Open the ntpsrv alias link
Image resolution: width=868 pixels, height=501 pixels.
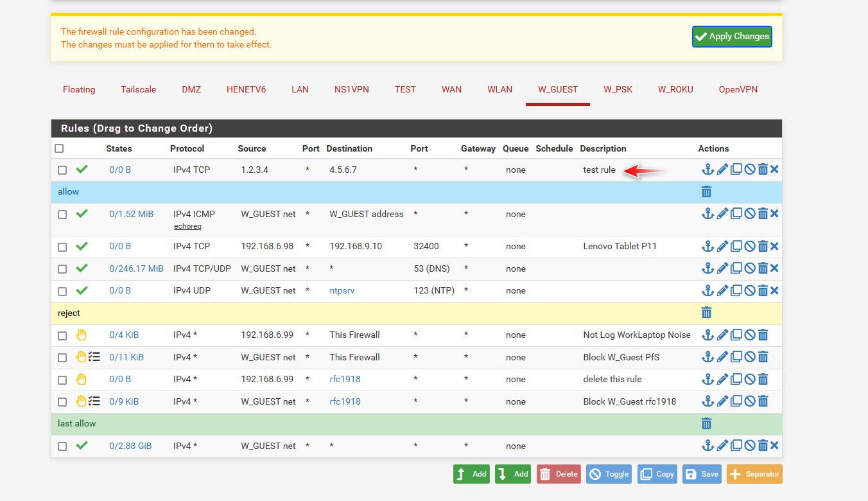point(342,290)
